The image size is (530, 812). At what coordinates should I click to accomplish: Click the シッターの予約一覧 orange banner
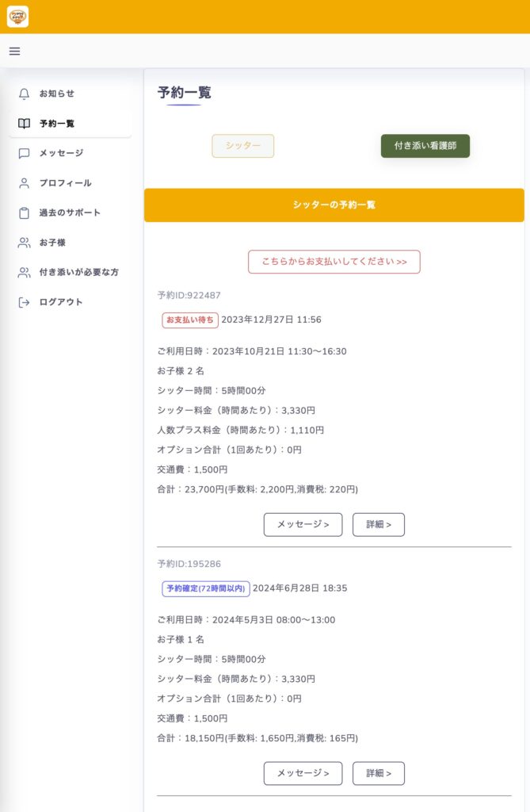pyautogui.click(x=334, y=205)
